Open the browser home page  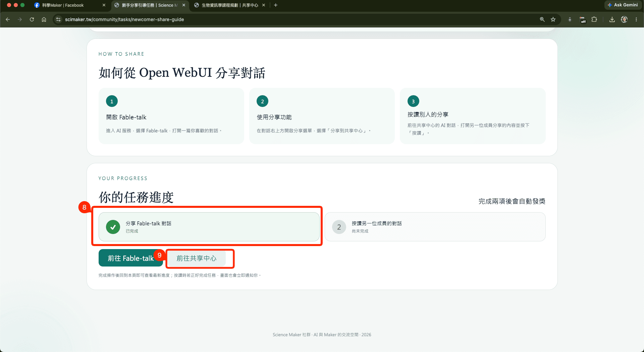[x=44, y=19]
